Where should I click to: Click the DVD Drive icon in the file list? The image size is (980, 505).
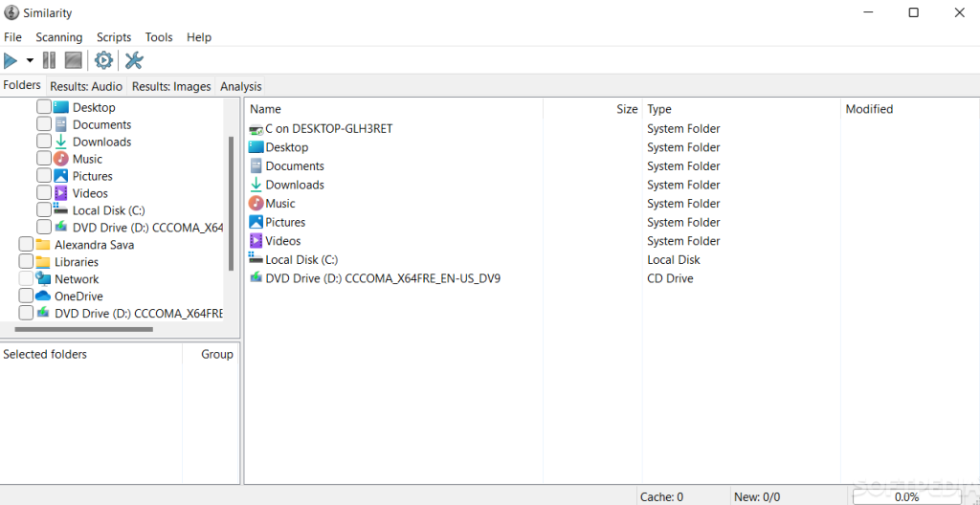[x=256, y=278]
